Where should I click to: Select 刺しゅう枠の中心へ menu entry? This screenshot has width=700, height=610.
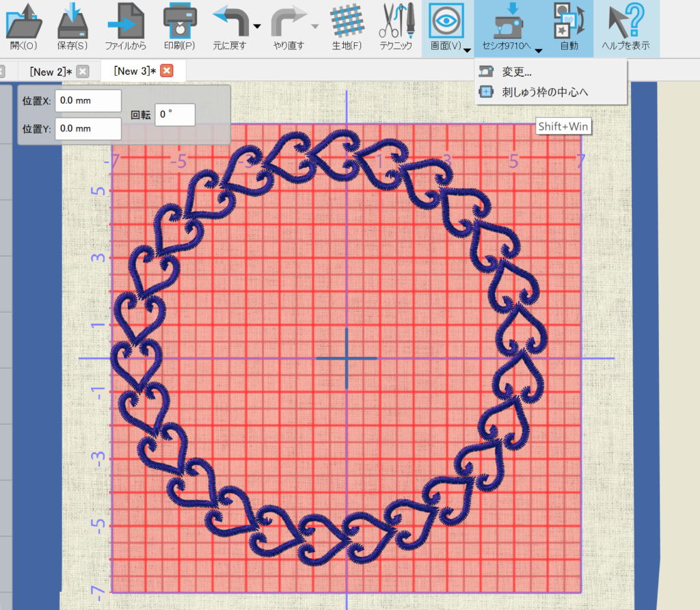[545, 92]
